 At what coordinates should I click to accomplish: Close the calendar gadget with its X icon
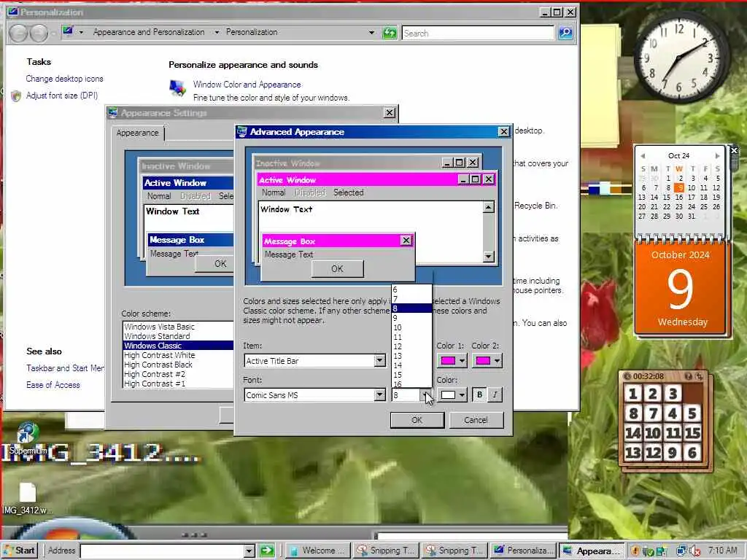pyautogui.click(x=734, y=150)
